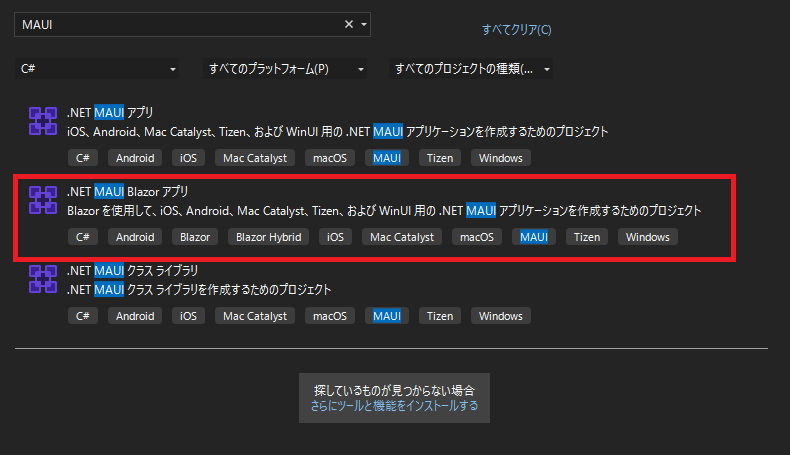
Task: Open the search history dropdown arrow
Action: 364,24
